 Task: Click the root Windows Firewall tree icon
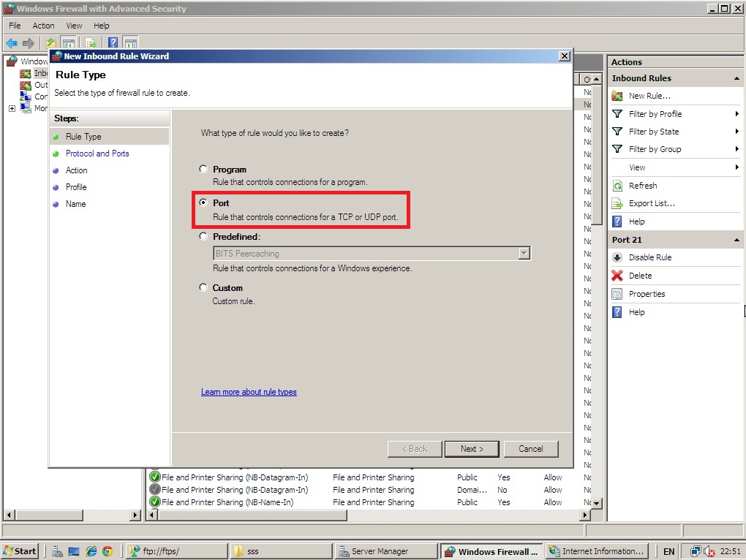point(12,61)
